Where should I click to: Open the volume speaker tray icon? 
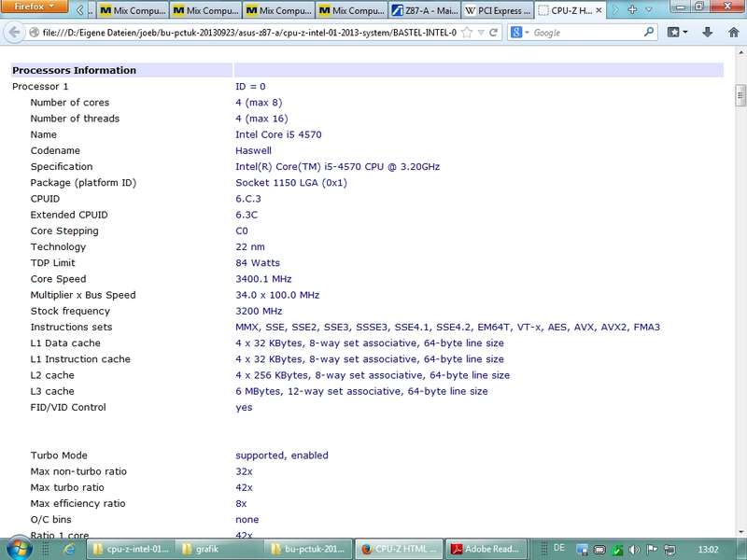pyautogui.click(x=634, y=550)
